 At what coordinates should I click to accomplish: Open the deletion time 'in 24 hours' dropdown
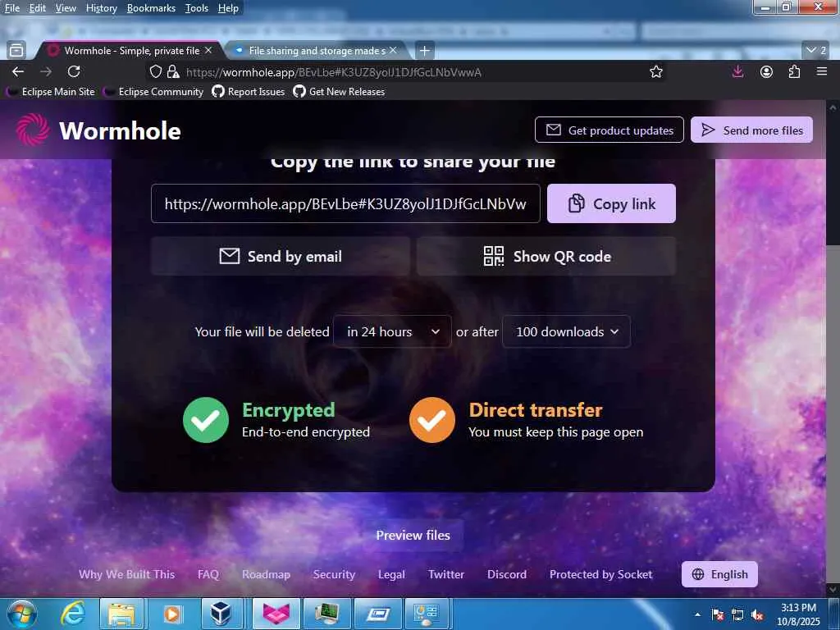(x=392, y=331)
